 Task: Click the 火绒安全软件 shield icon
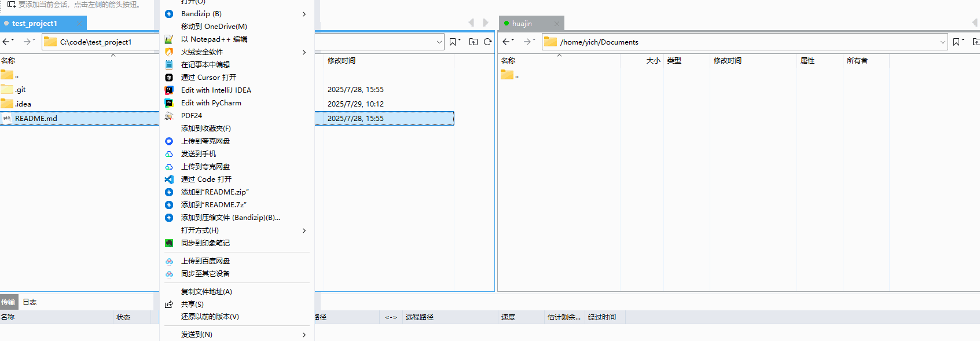pos(169,52)
